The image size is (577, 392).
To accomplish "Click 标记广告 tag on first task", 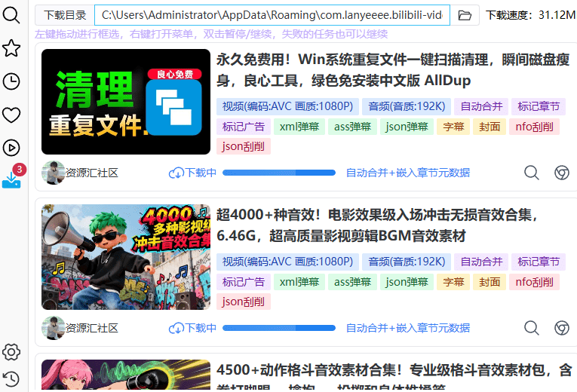I will pyautogui.click(x=244, y=126).
